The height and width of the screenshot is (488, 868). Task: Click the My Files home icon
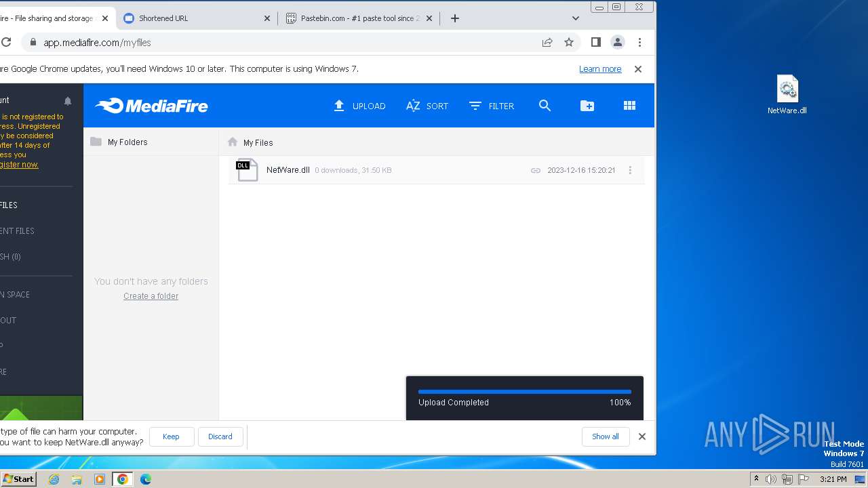[233, 142]
